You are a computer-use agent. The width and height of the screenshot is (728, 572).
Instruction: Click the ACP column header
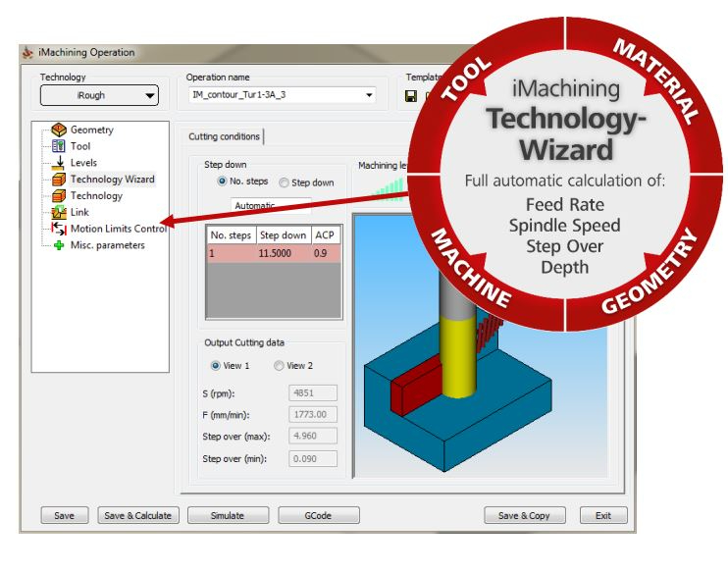(326, 235)
